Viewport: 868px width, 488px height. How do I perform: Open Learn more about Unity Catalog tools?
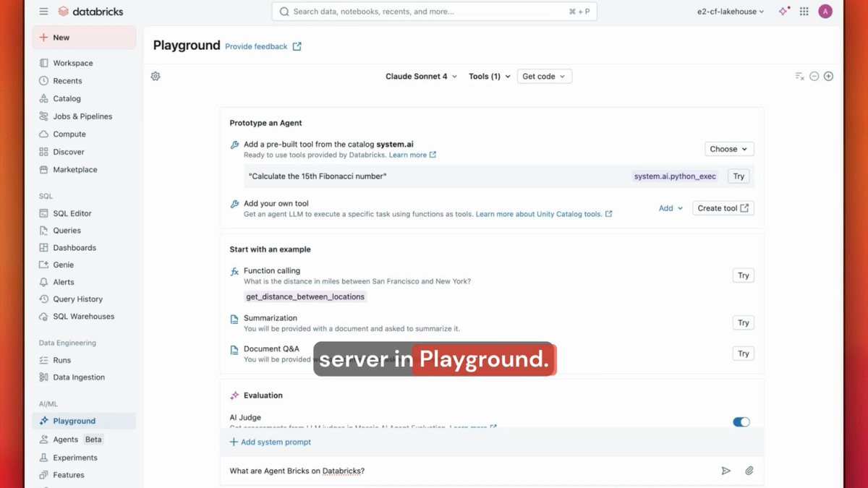(544, 214)
